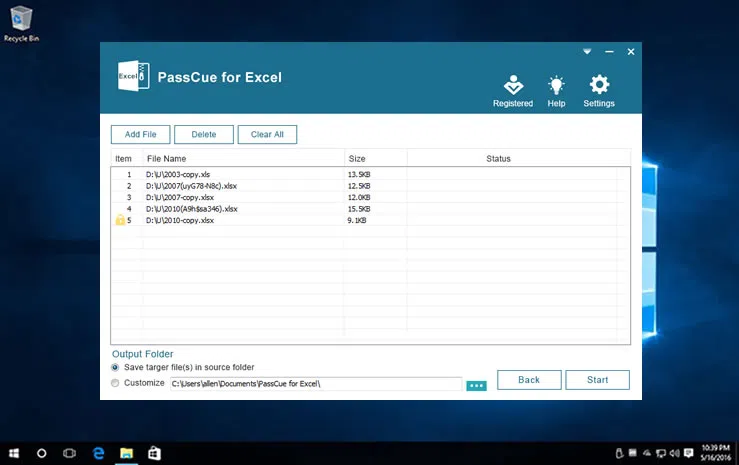
Task: Click the volume speaker tray icon
Action: (x=674, y=453)
